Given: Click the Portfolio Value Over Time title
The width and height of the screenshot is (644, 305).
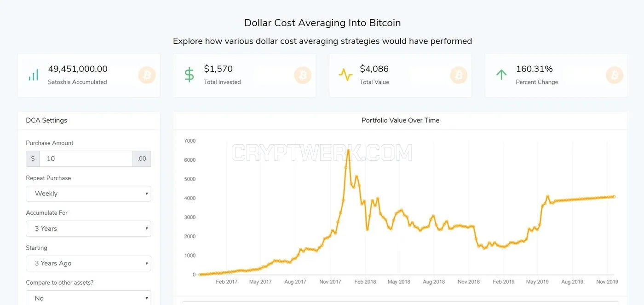Looking at the screenshot, I should coord(400,120).
